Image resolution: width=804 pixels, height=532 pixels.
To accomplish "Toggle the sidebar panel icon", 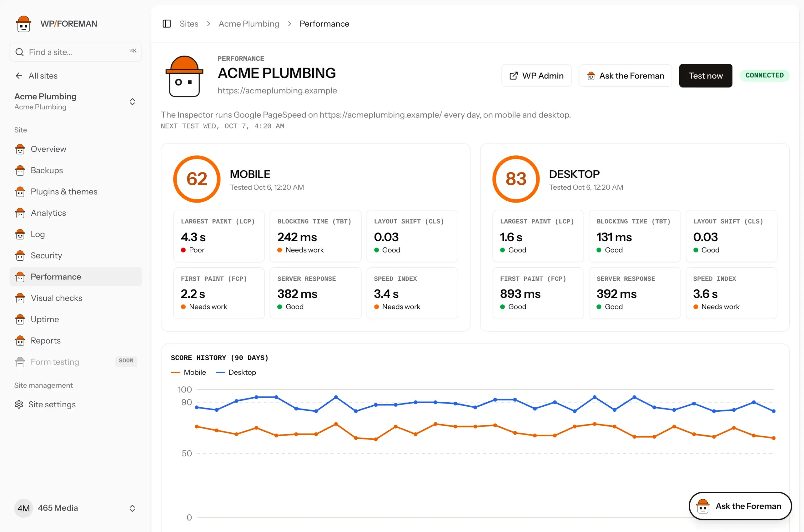I will coord(166,24).
